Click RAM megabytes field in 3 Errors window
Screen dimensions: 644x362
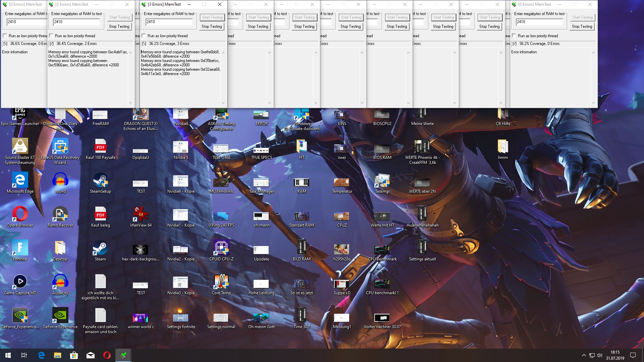click(169, 22)
